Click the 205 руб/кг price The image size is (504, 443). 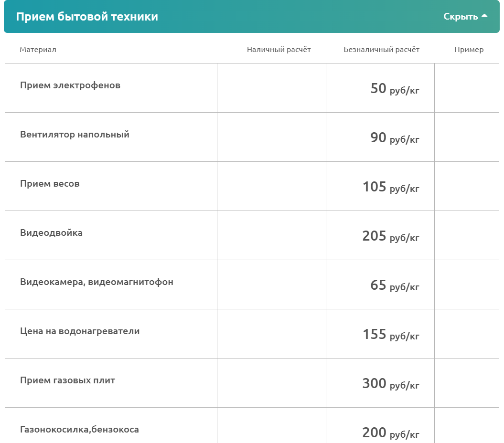391,236
